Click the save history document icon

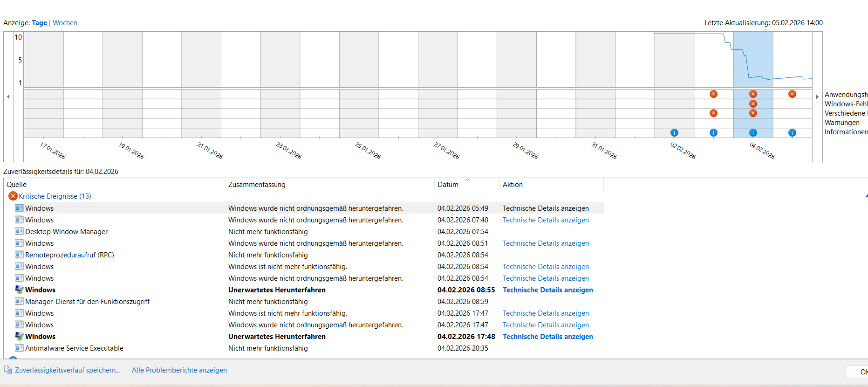(8, 370)
